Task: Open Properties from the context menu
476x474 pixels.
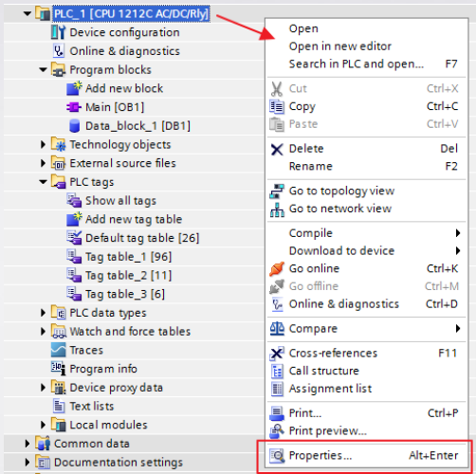Action: (x=367, y=456)
